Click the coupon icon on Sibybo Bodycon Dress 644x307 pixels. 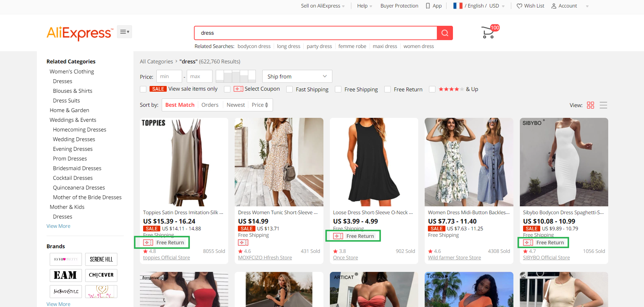pyautogui.click(x=528, y=243)
